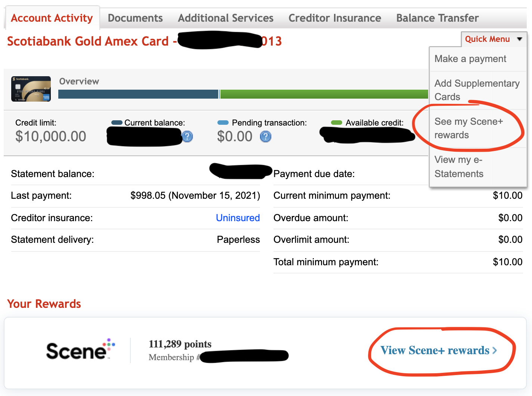Click the Scotiabank Gold Amex card image
Viewport: 532px width, 396px height.
(x=31, y=89)
